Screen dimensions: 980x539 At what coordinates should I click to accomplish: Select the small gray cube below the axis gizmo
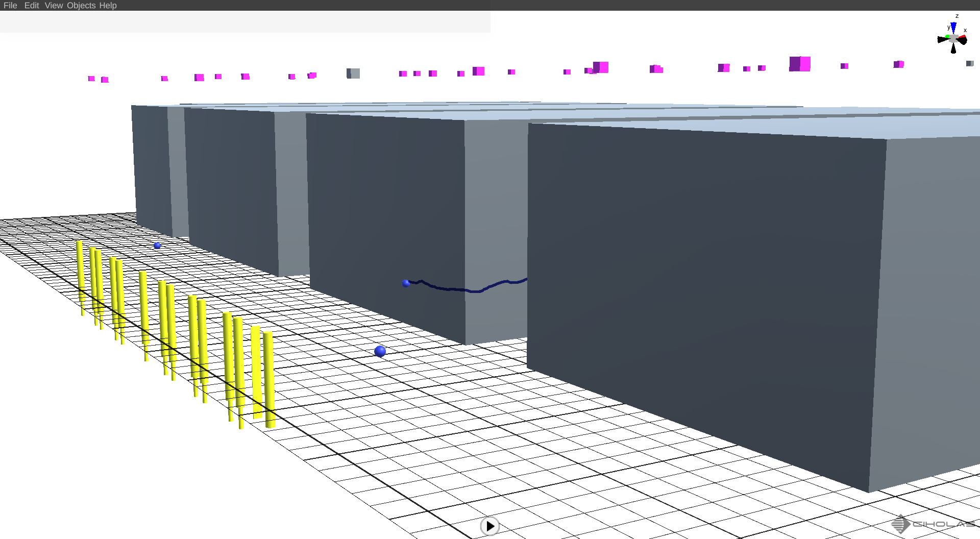[x=970, y=63]
